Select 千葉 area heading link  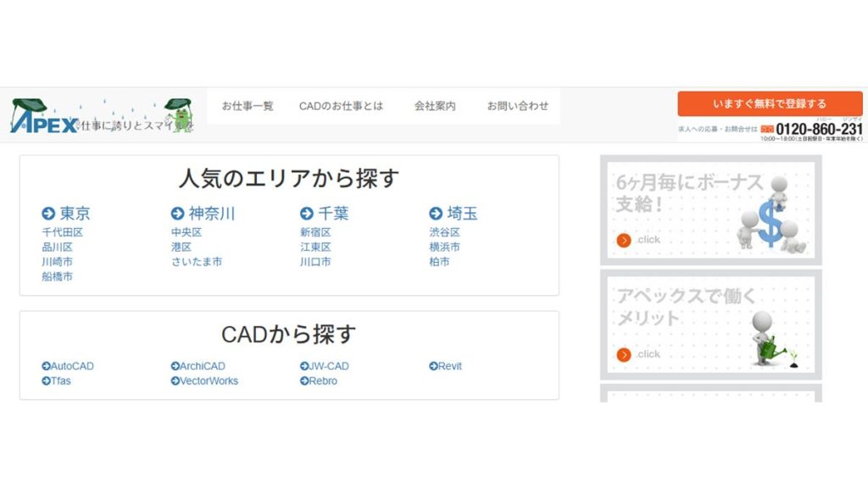coord(333,214)
